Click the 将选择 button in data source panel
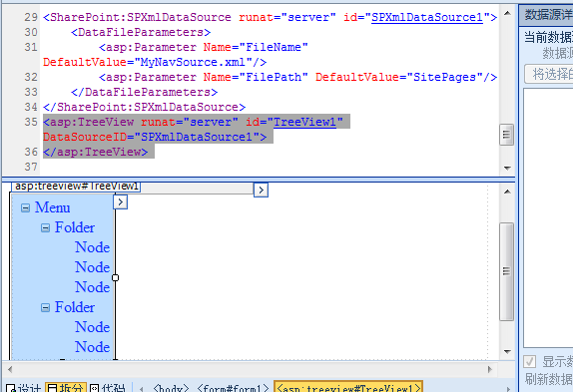Viewport: 573px width, 392px height. [549, 74]
